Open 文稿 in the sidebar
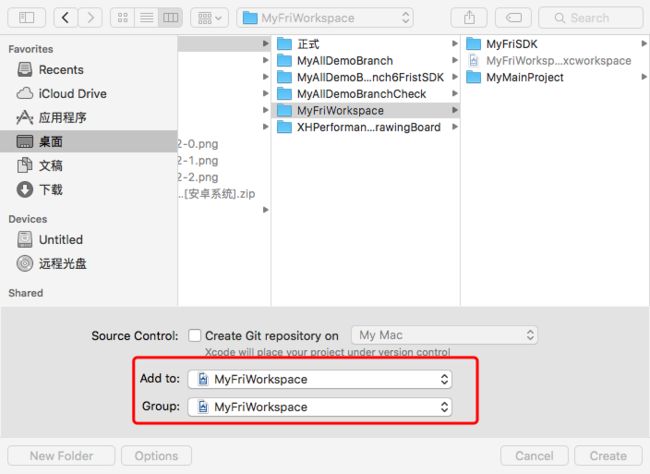650x474 pixels. pos(89,165)
